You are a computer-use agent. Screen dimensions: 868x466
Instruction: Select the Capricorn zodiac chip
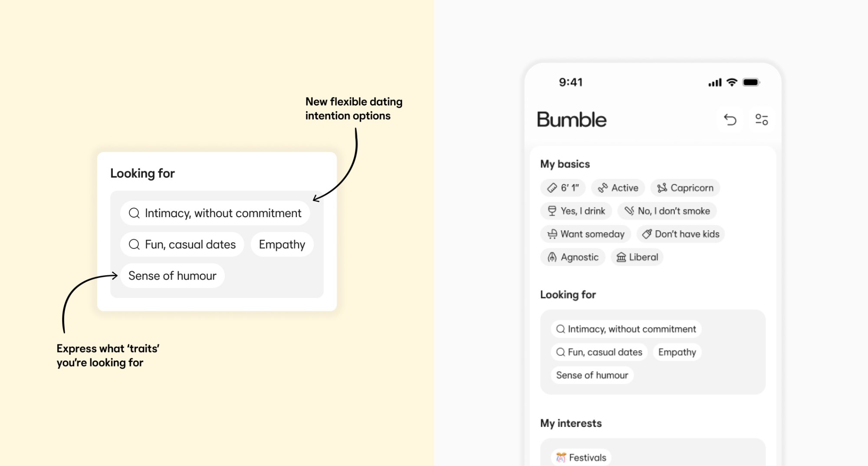point(685,188)
